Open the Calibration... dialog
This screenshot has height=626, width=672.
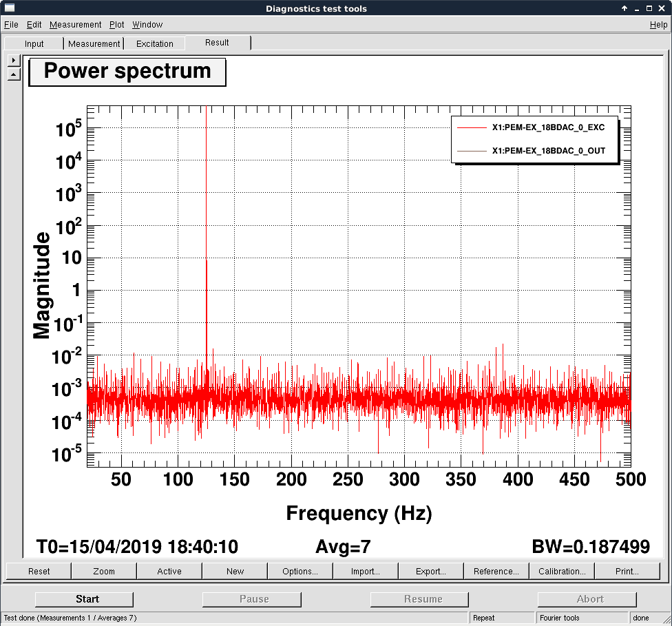coord(561,571)
